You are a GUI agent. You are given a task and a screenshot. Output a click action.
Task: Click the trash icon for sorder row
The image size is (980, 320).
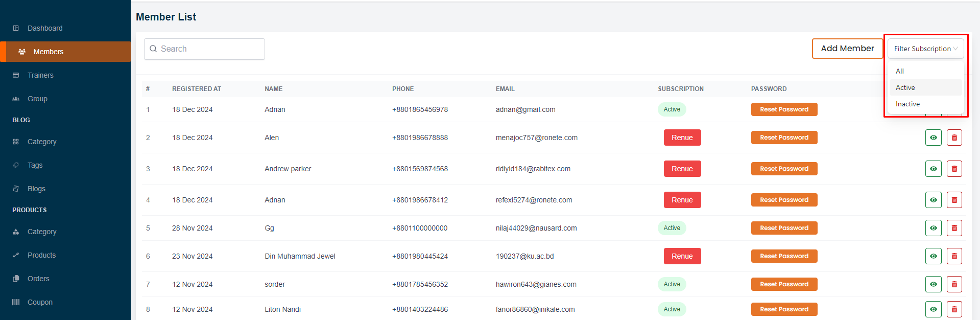point(954,284)
